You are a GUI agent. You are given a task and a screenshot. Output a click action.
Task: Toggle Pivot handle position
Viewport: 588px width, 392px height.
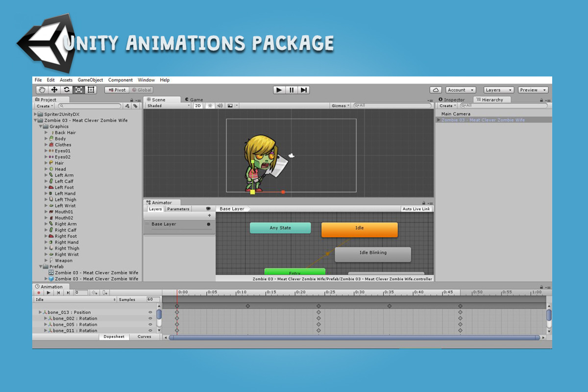tap(117, 90)
